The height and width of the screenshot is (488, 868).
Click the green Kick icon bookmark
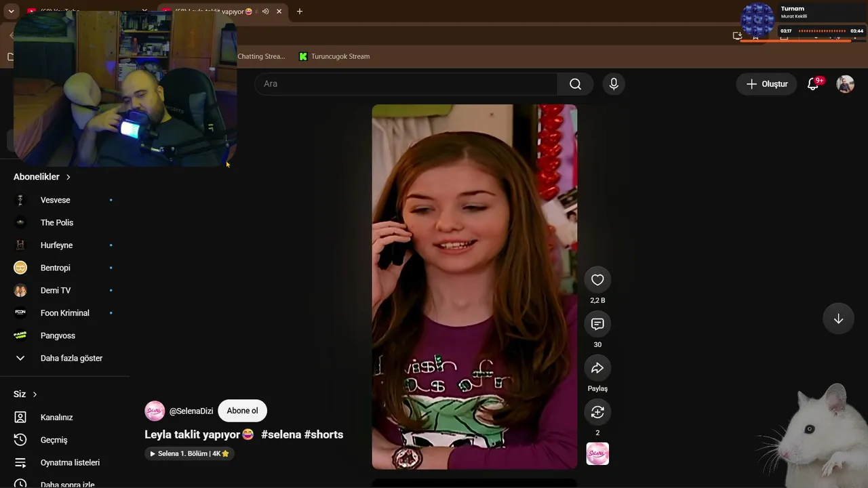(x=303, y=56)
